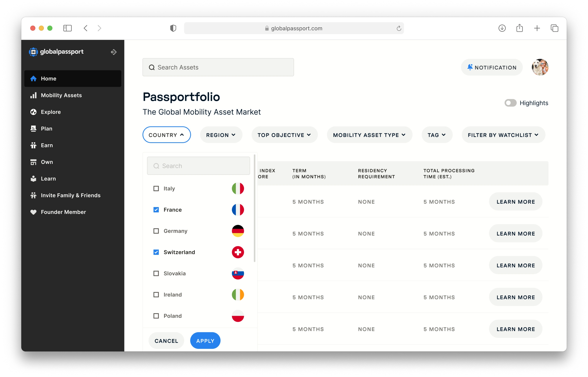This screenshot has width=588, height=377.
Task: Click the country list scrollbar
Action: tap(255, 208)
